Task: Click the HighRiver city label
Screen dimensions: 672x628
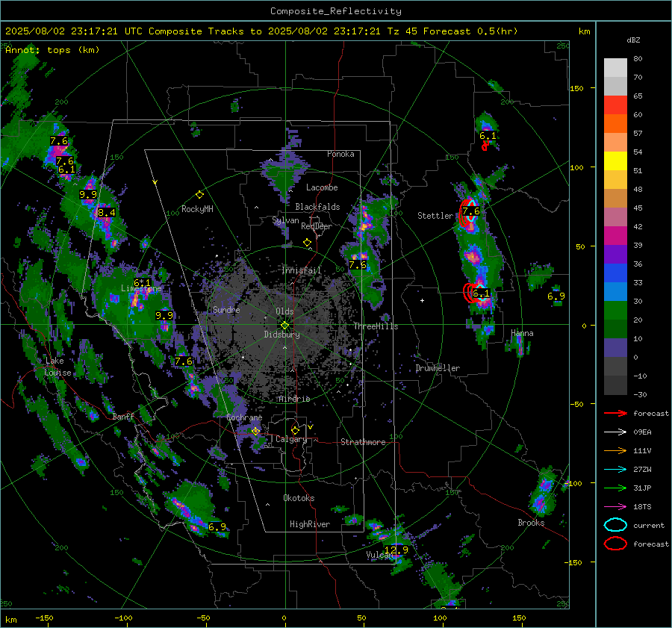Action: click(310, 524)
